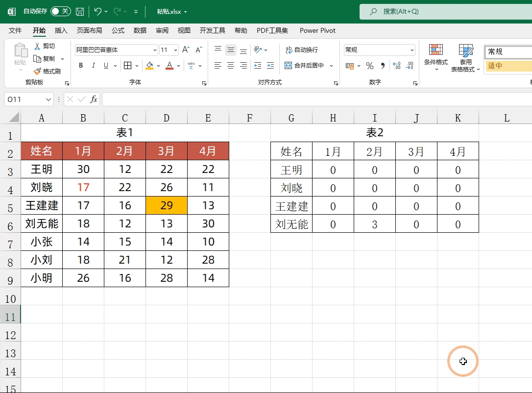Click the Increase Indent icon
Screen dimensions: 532x393
(270, 66)
